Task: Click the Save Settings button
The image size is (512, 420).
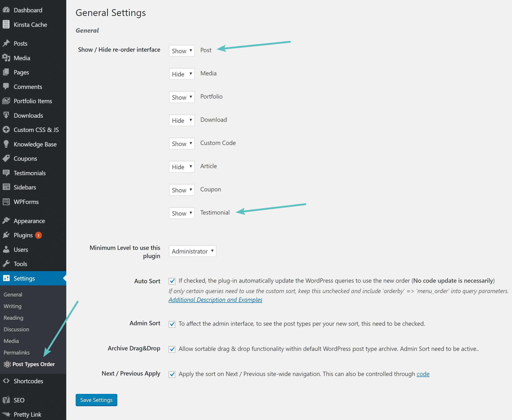Action: pyautogui.click(x=96, y=400)
